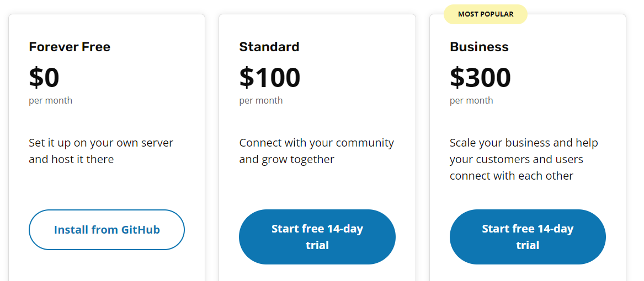Click the Most Popular badge

tap(486, 14)
